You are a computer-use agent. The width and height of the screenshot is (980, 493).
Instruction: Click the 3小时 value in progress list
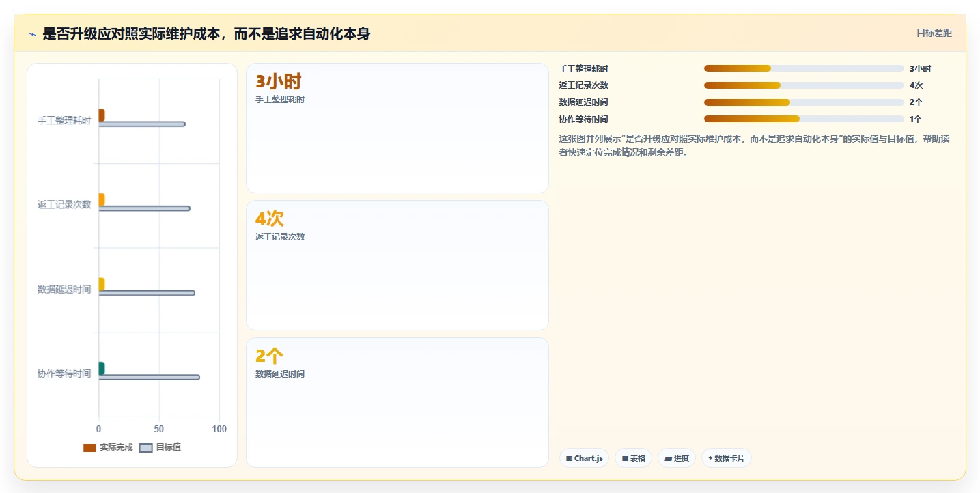tap(920, 68)
